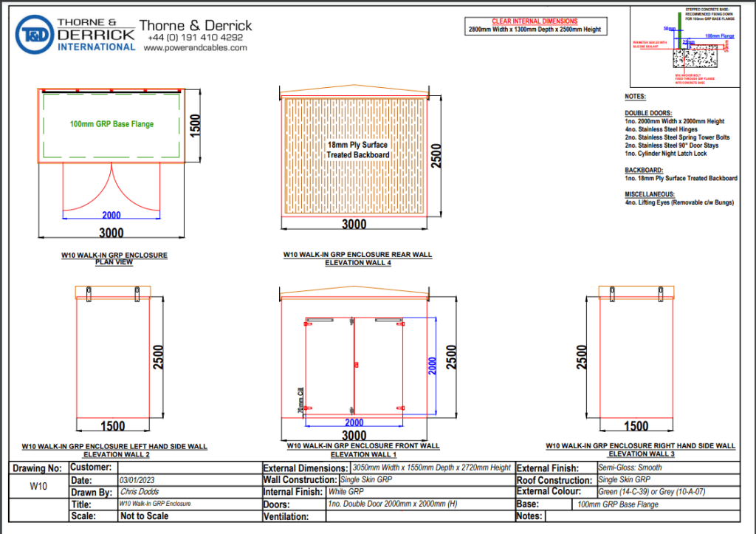Select '2no. Stainless Steel Spring Tower Bolts' note
The width and height of the screenshot is (756, 534).
point(678,137)
